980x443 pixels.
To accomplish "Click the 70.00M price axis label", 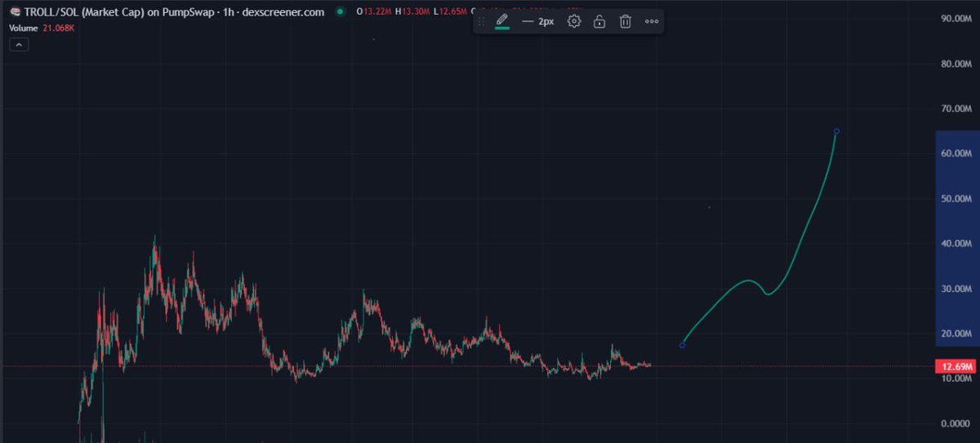I will [x=957, y=109].
